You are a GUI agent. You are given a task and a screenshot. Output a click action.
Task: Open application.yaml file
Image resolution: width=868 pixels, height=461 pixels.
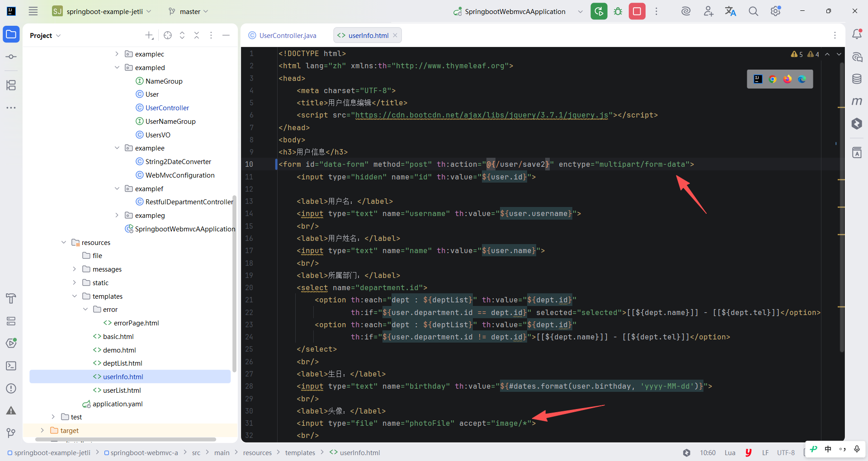[118, 404]
